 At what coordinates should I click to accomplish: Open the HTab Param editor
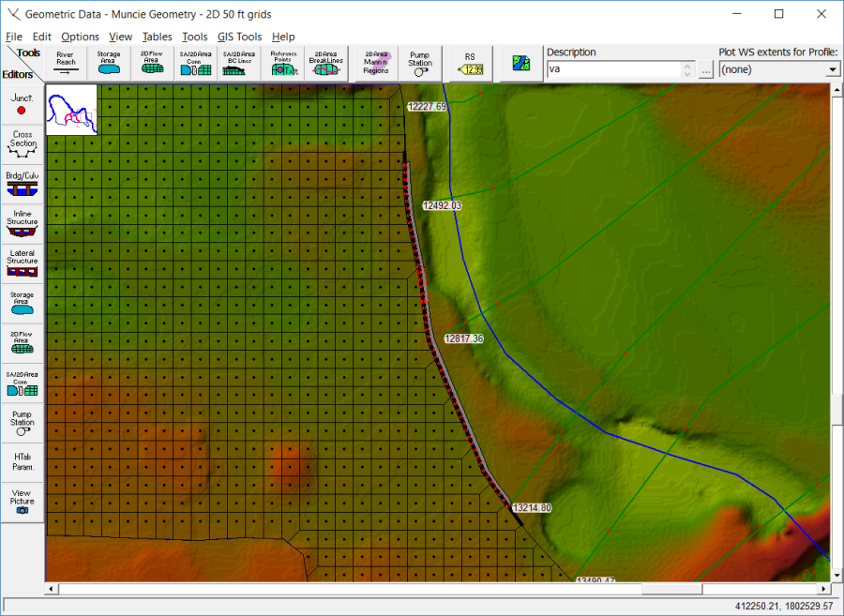click(x=21, y=462)
